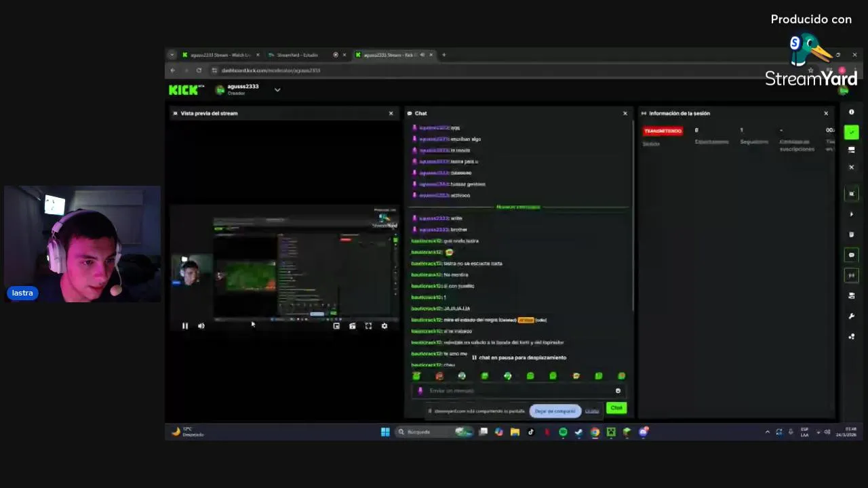The height and width of the screenshot is (488, 868).
Task: Close the Información de la sesión panel
Action: [826, 113]
